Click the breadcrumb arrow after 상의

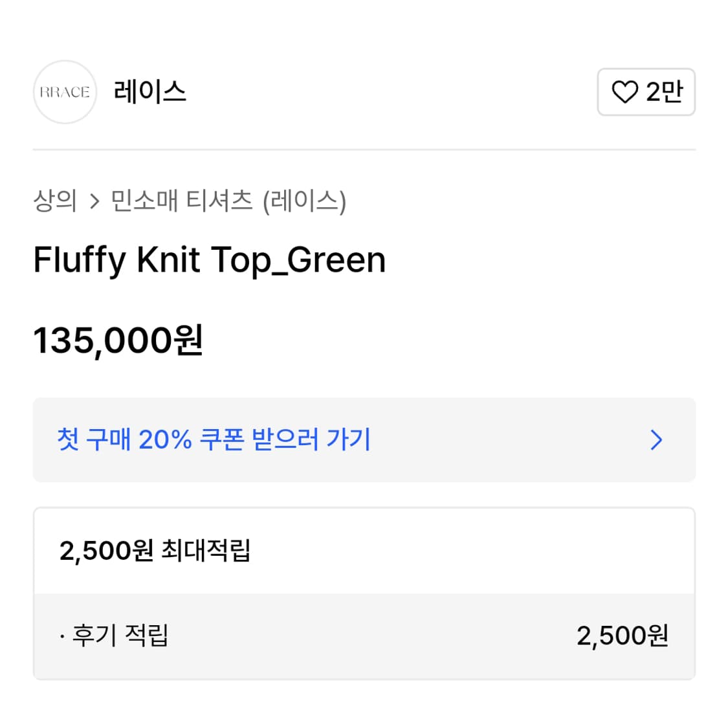[x=94, y=201]
